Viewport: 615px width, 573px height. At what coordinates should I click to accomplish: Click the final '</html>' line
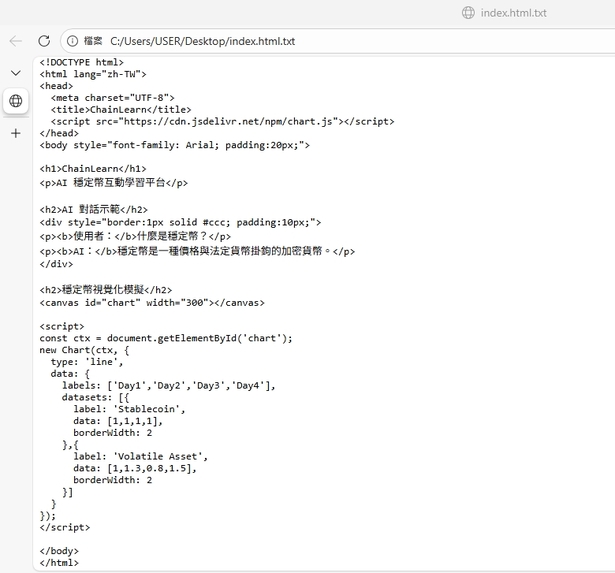tap(59, 563)
